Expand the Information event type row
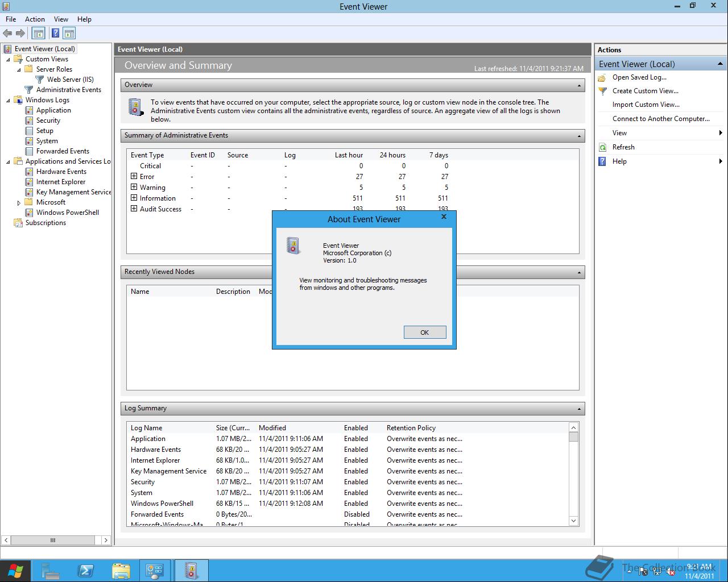The image size is (728, 582). (134, 198)
